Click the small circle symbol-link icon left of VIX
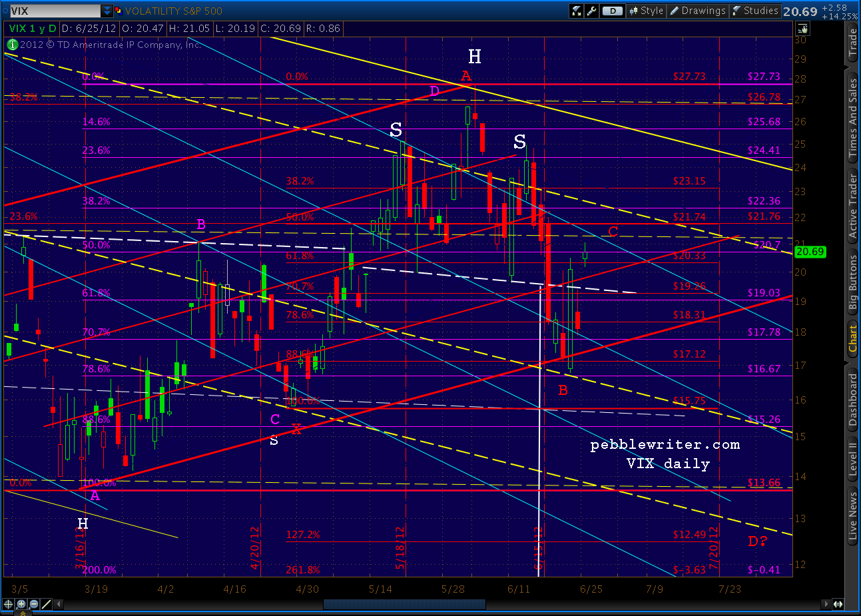 (5, 11)
